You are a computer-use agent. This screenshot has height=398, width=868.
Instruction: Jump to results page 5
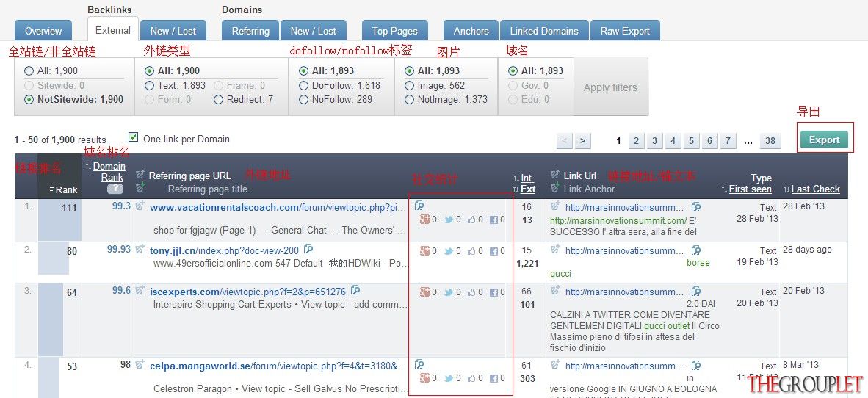691,140
